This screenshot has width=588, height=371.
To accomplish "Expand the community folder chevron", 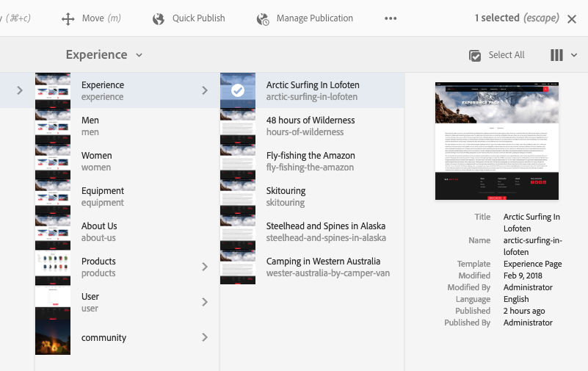I will [x=205, y=337].
